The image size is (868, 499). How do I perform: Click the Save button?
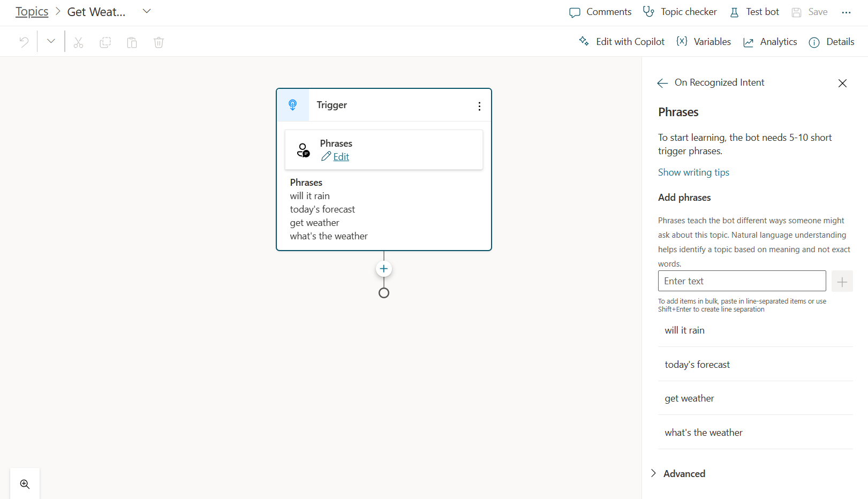coord(809,12)
